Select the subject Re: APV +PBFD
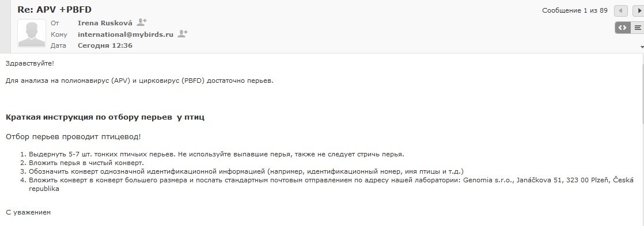 pyautogui.click(x=54, y=9)
